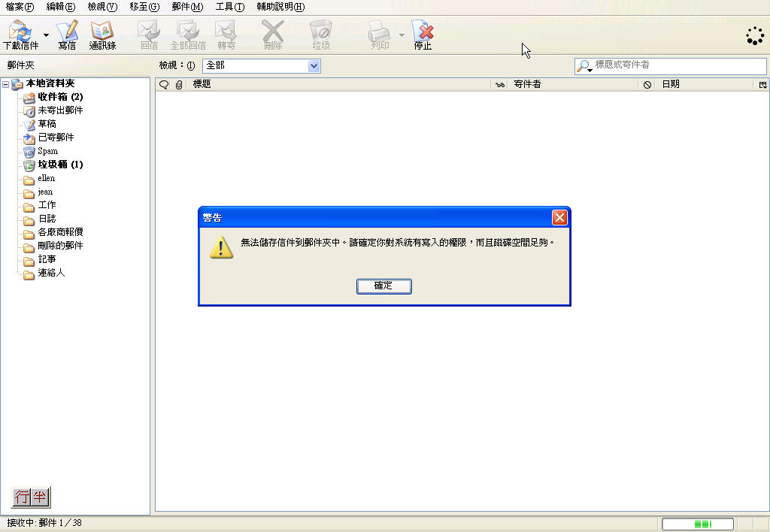Select the 收件箱 (2) inbox folder

[x=60, y=97]
